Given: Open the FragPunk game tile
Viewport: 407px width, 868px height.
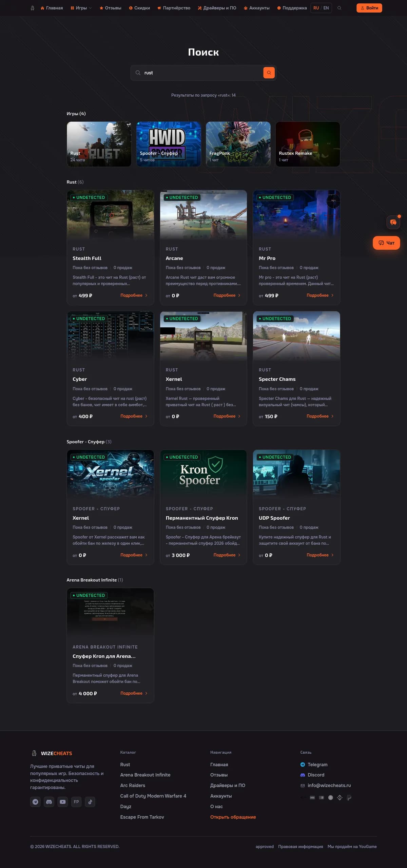Looking at the screenshot, I should [238, 144].
